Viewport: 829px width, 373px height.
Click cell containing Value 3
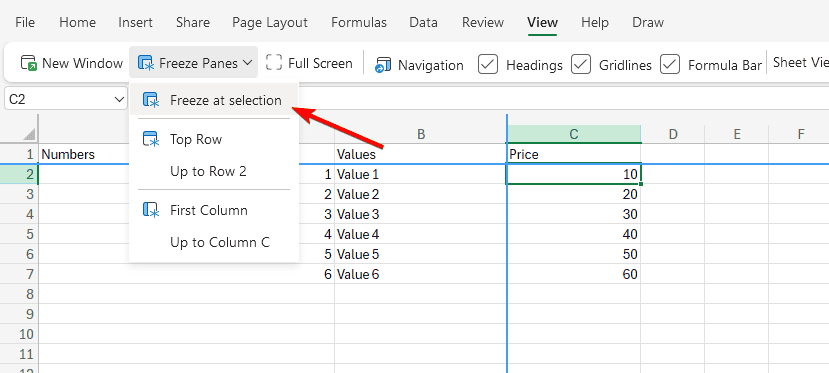pyautogui.click(x=420, y=215)
